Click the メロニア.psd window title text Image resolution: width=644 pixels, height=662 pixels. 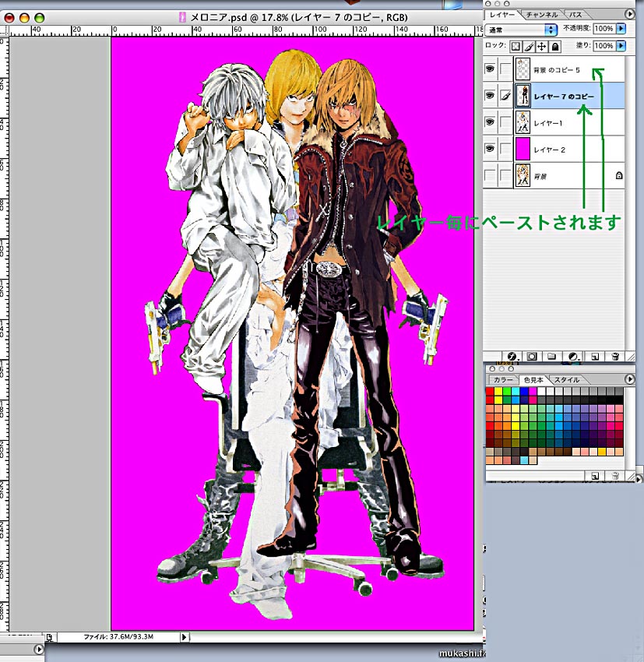(299, 17)
